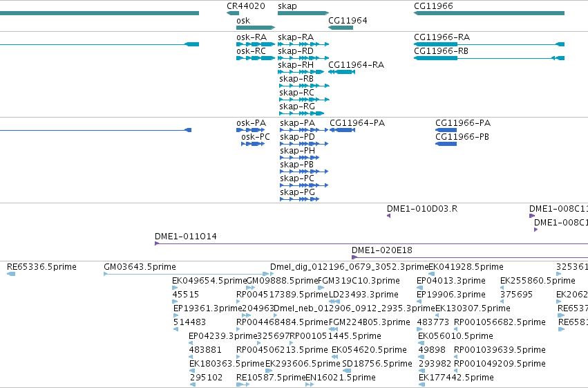Click the skap-RD transcript
The width and height of the screenshot is (588, 388).
pyautogui.click(x=303, y=58)
